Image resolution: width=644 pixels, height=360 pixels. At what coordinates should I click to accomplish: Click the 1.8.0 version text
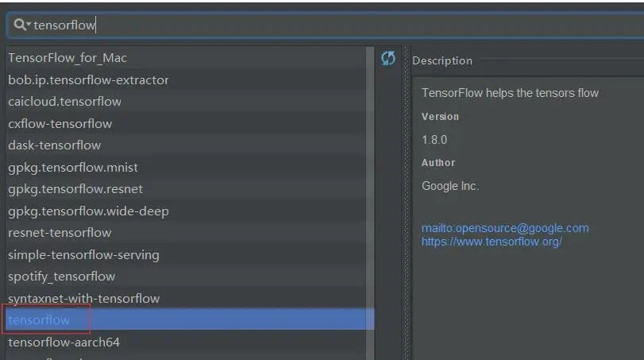434,140
